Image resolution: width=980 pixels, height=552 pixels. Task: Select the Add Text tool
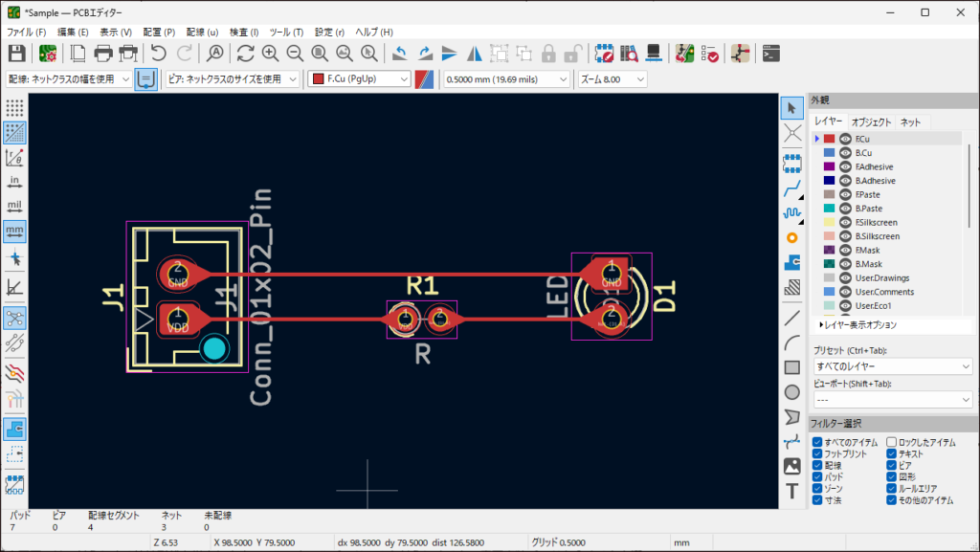coord(792,492)
